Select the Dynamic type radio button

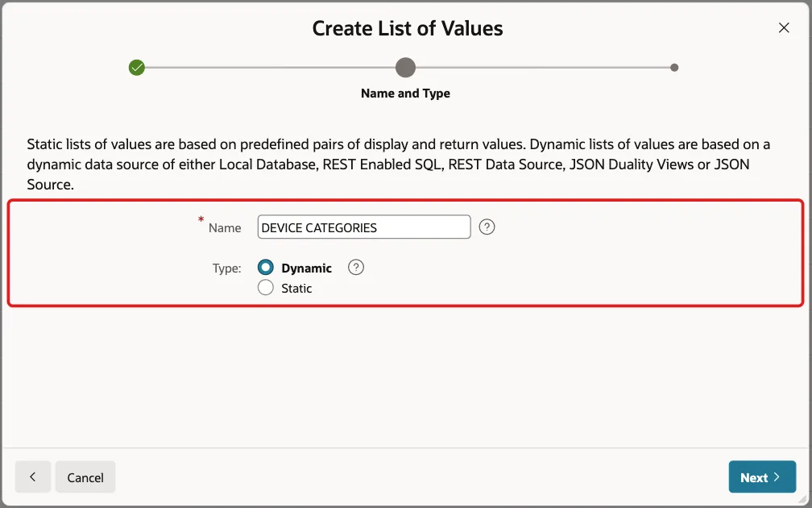(x=266, y=268)
